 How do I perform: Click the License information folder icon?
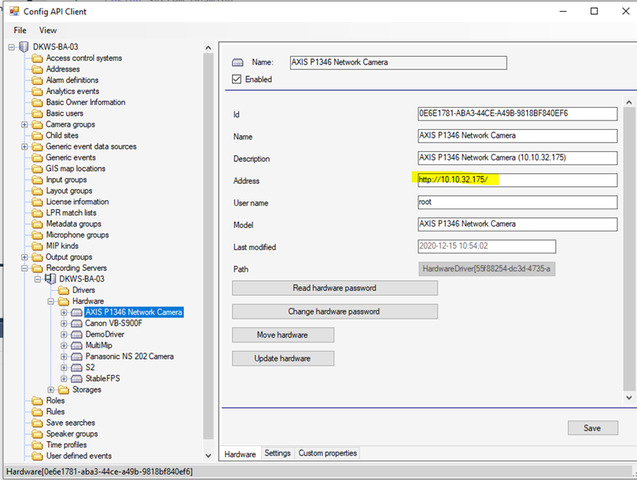pyautogui.click(x=37, y=201)
